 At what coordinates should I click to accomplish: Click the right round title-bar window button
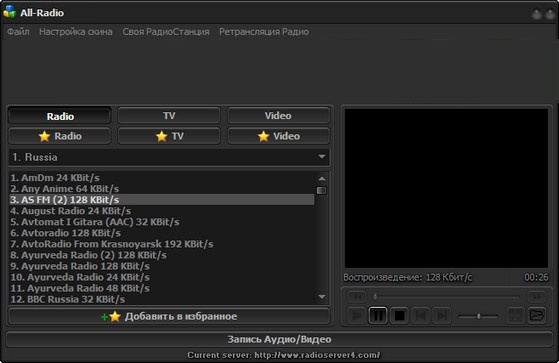click(550, 14)
